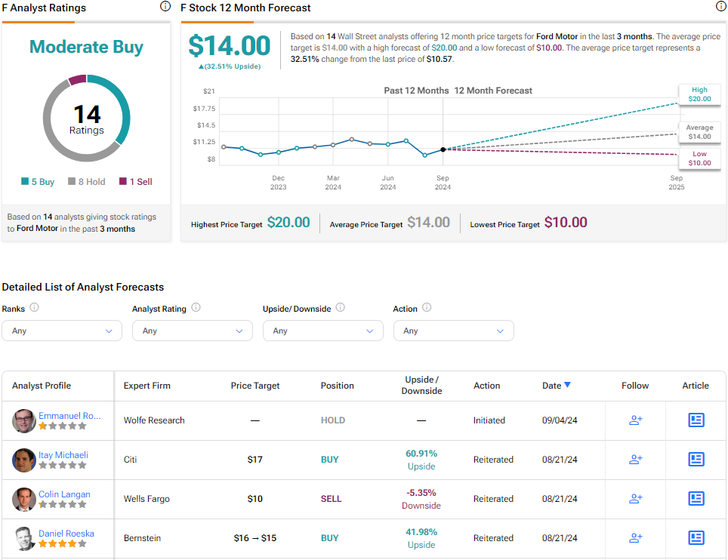
Task: Click the High $20.00 forecast label
Action: click(x=699, y=94)
